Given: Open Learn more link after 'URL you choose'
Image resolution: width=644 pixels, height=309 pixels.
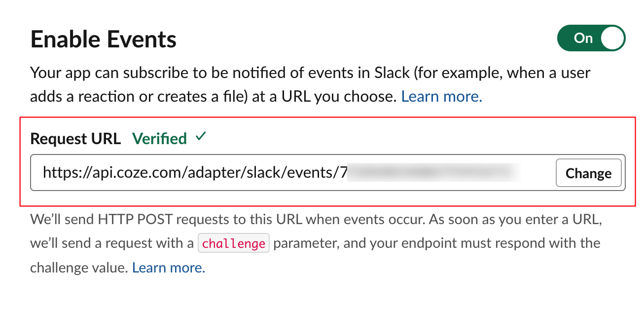Looking at the screenshot, I should click(x=441, y=96).
